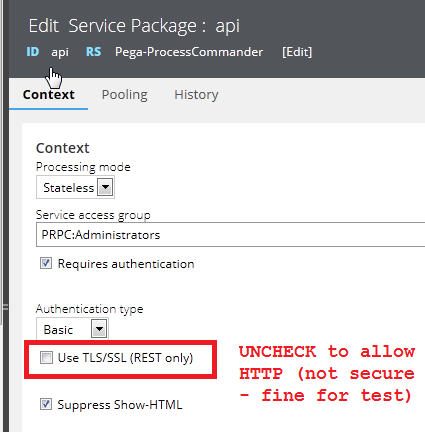Click the Pega-ProcessCommander ruleset name
This screenshot has height=432, width=425.
click(x=189, y=52)
